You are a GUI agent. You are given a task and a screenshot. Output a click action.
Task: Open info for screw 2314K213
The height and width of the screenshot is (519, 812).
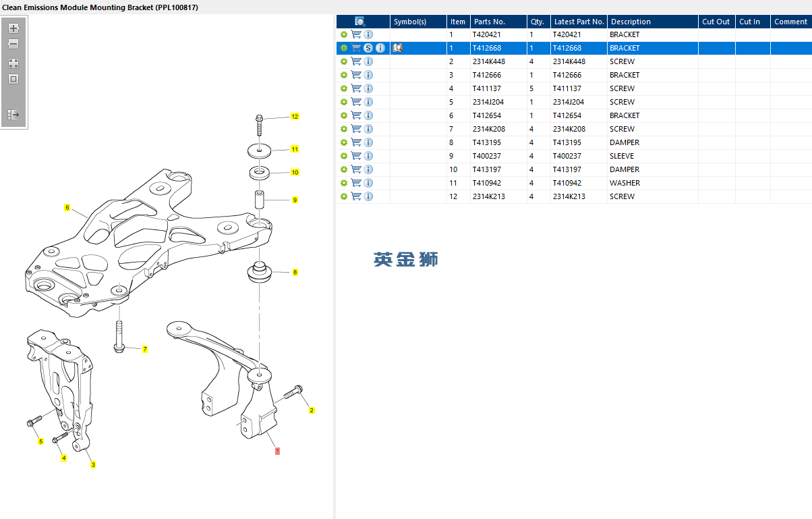coord(368,196)
